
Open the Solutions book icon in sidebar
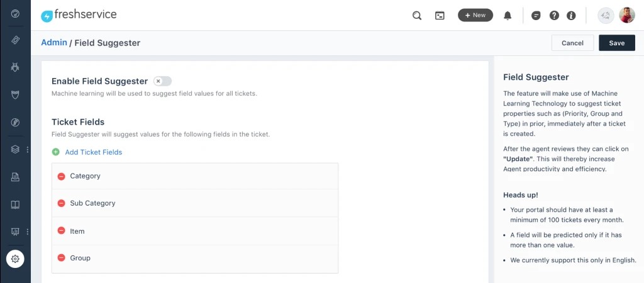coord(15,204)
